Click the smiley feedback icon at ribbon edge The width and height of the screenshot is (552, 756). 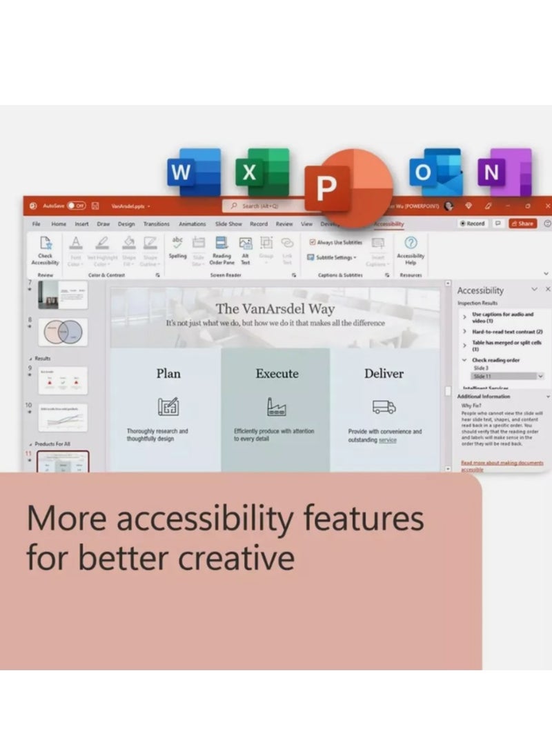click(547, 223)
